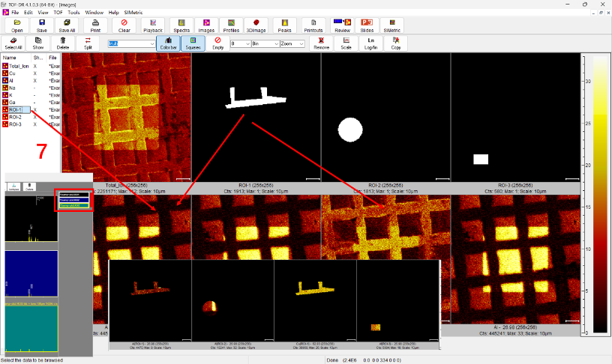Click the Review toolbar icon
This screenshot has width=612, height=364.
[x=342, y=26]
